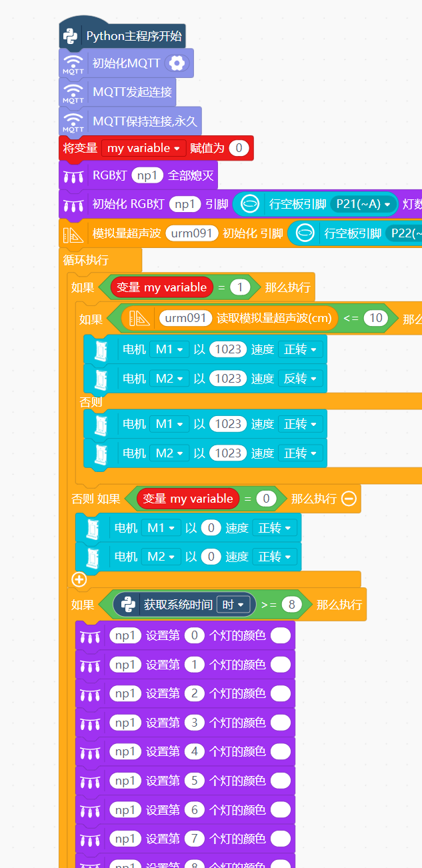Click the ultrasonic icon on 模拟量超声波 初始化 block

73,233
